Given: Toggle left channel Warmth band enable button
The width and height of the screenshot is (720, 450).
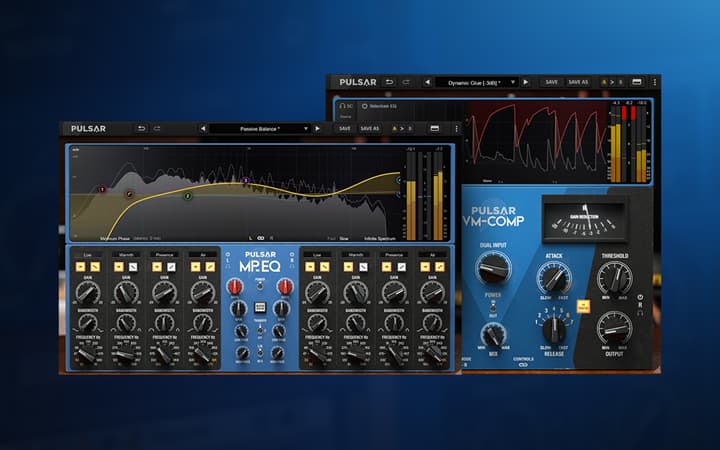Looking at the screenshot, I should click(119, 267).
